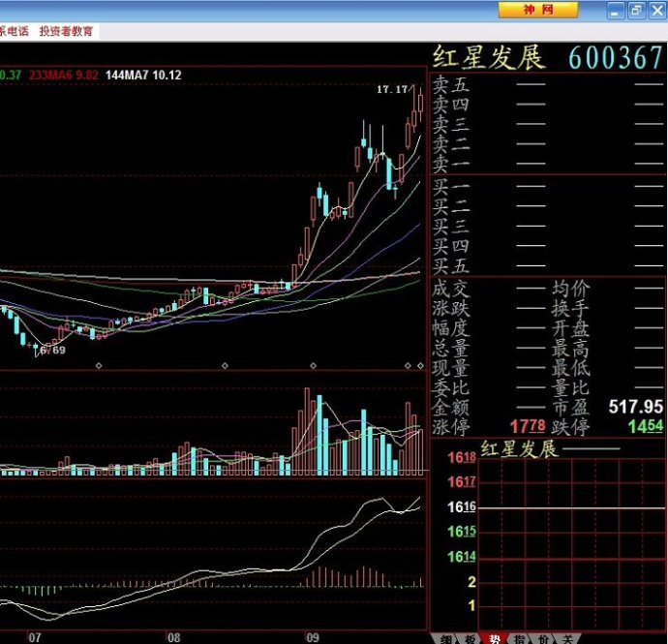668x644 pixels.
Task: Click the 均价 label
Action: point(571,289)
